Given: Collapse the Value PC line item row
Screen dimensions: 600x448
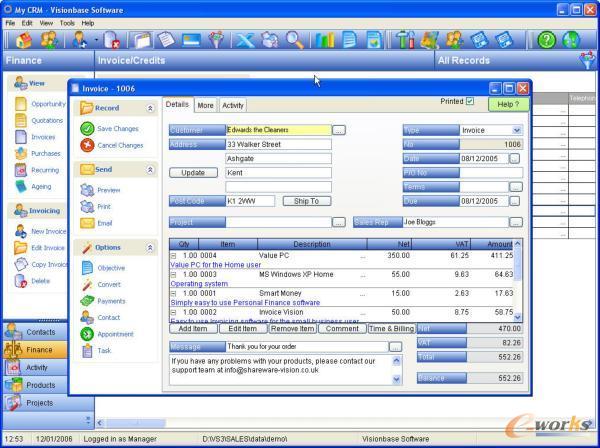Looking at the screenshot, I should [174, 256].
